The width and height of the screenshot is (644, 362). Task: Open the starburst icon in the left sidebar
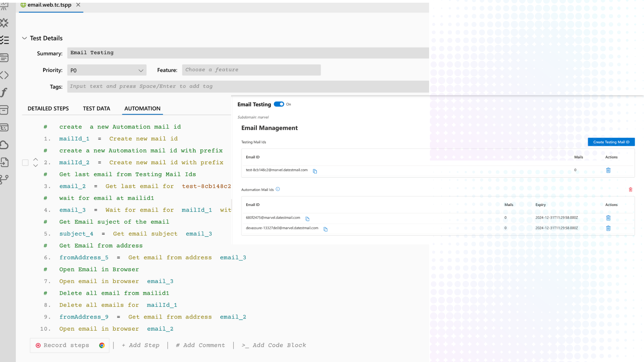(4, 23)
